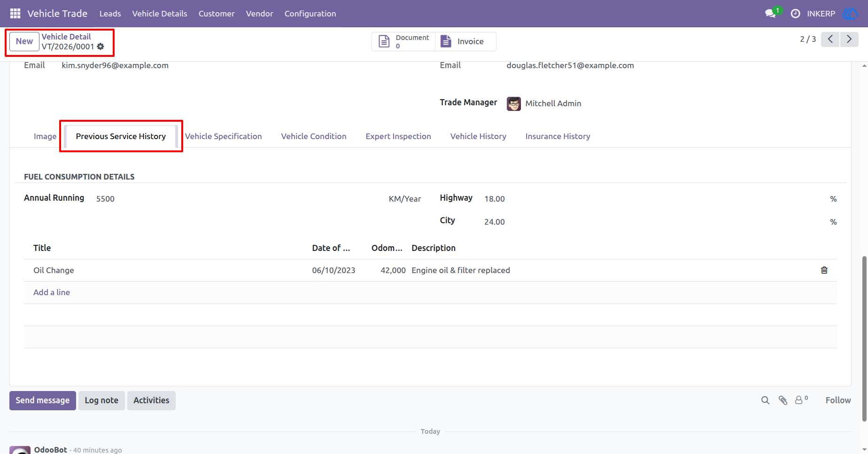
Task: Switch to the Vehicle Specification tab
Action: [x=224, y=136]
